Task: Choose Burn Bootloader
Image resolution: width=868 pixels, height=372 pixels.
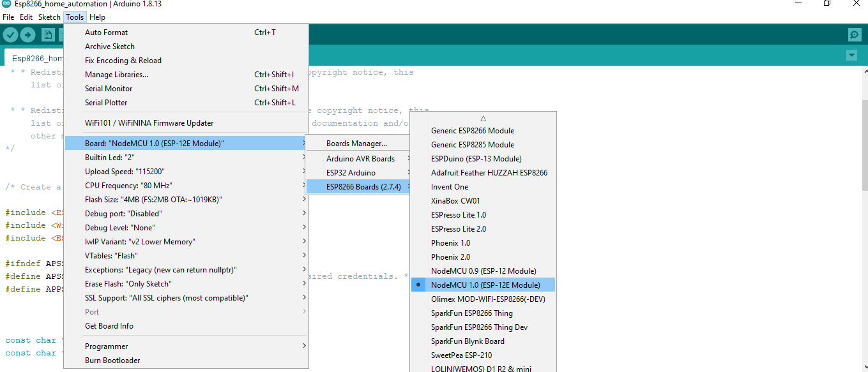Action: click(x=187, y=361)
